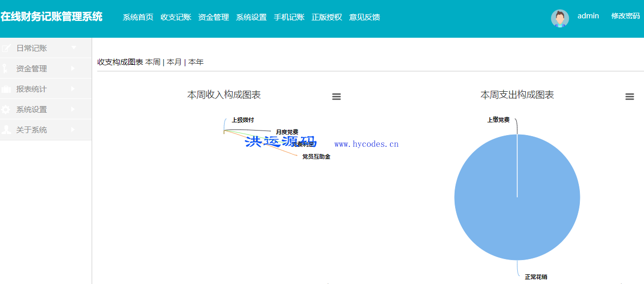Image resolution: width=644 pixels, height=284 pixels.
Task: Expand the 资金管理 sidebar section arrow
Action: (73, 68)
